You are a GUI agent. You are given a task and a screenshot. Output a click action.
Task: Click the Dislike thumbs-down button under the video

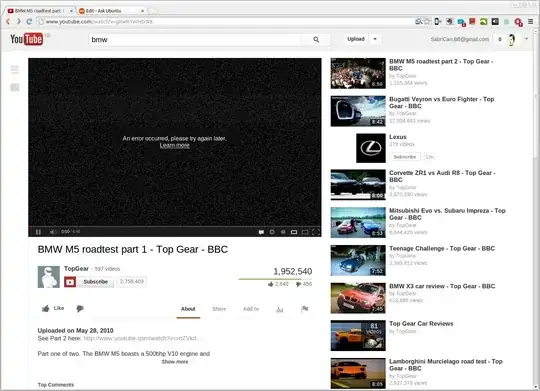pos(80,308)
